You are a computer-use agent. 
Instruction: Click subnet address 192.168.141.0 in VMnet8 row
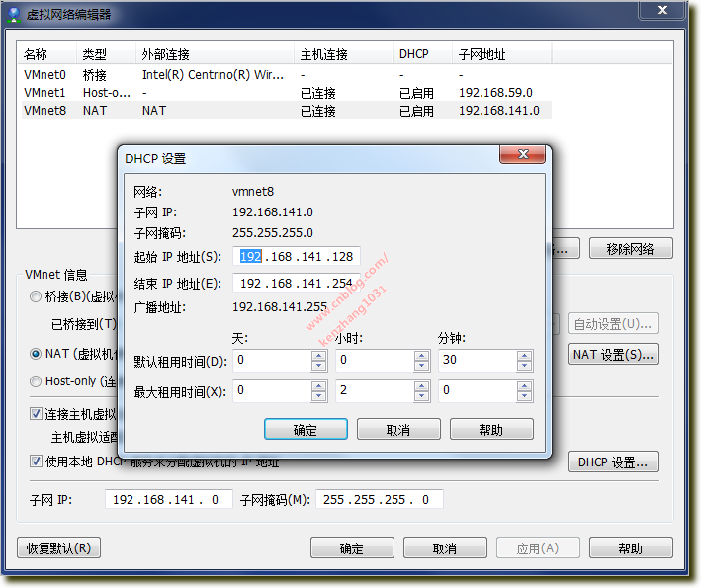(499, 111)
